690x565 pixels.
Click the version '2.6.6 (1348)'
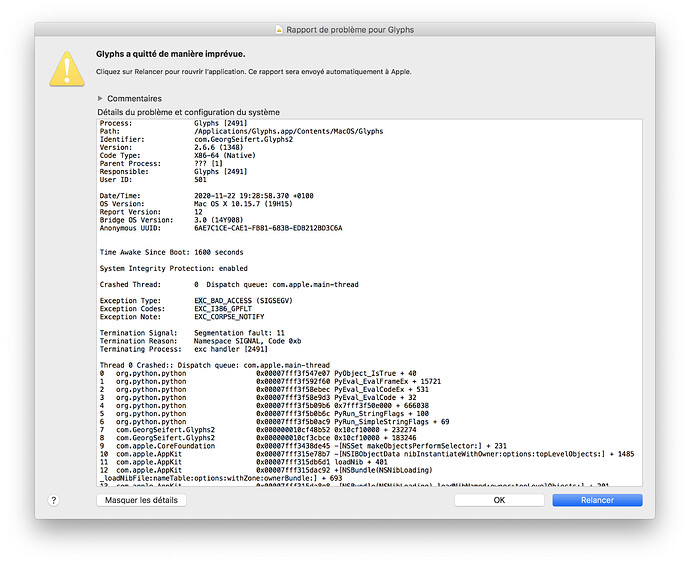tap(219, 147)
